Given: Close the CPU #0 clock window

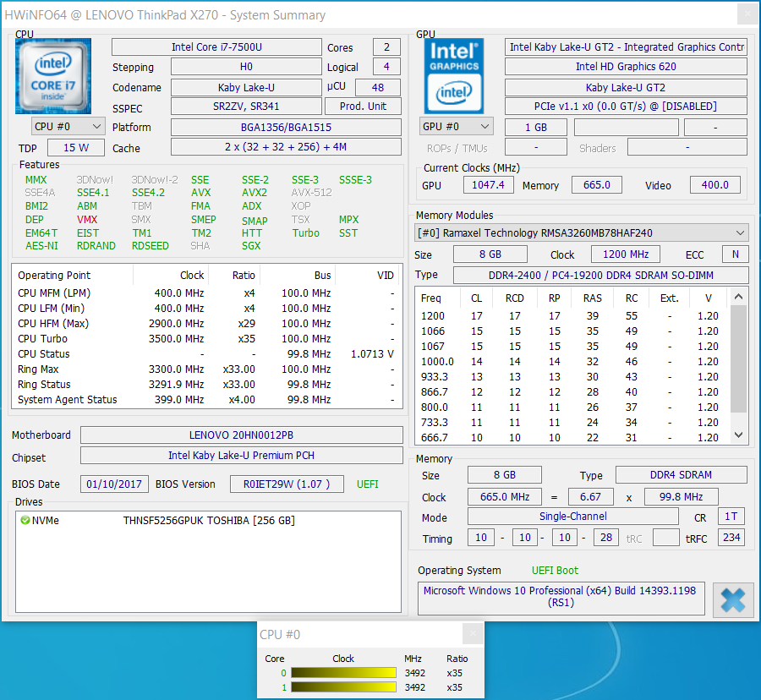Looking at the screenshot, I should point(473,634).
